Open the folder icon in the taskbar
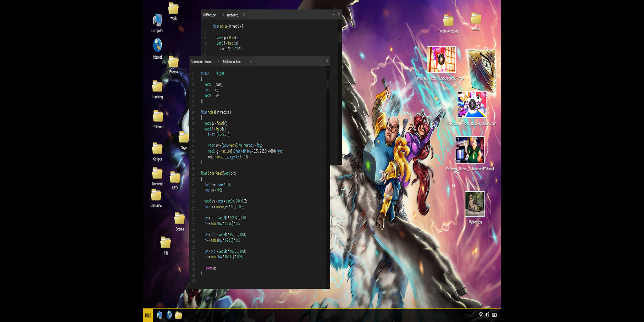 coord(179,315)
